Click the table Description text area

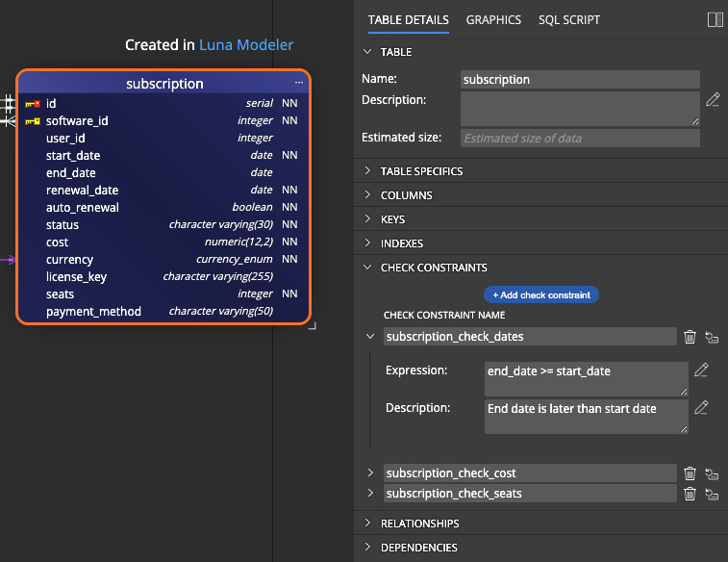pos(580,109)
